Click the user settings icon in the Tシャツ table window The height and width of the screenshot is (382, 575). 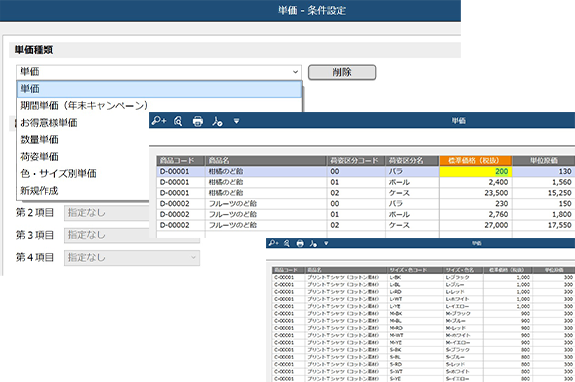pos(313,243)
